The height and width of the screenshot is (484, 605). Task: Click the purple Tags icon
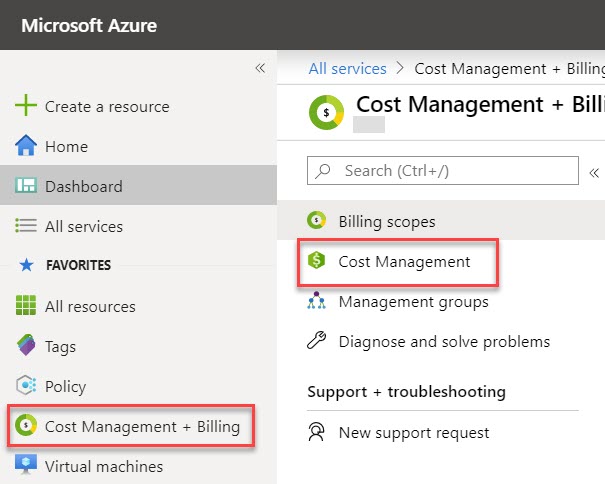[26, 346]
